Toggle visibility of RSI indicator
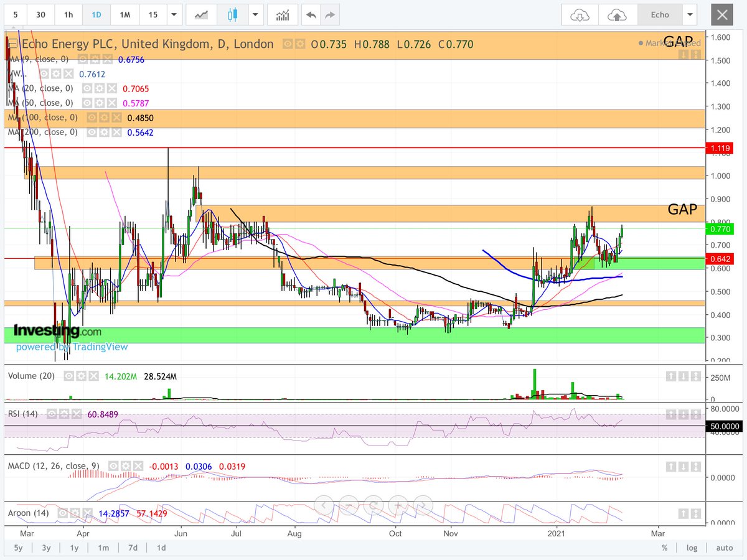 53,414
